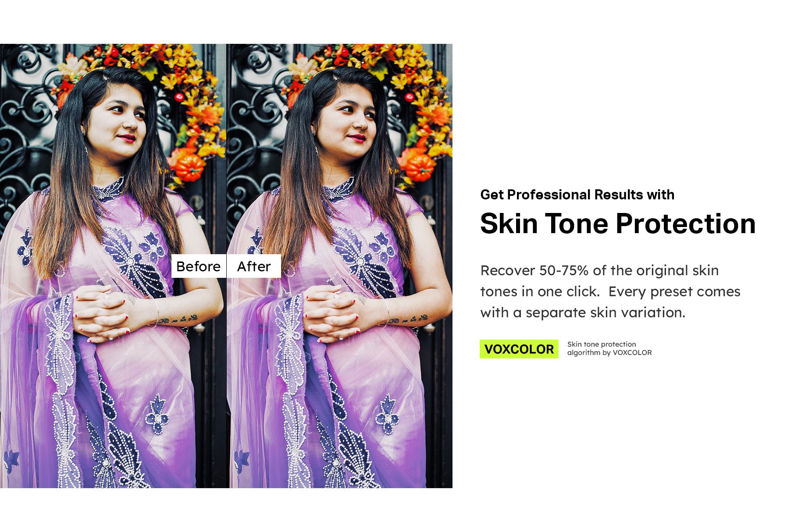Click the red berry on After wreath

409,97
